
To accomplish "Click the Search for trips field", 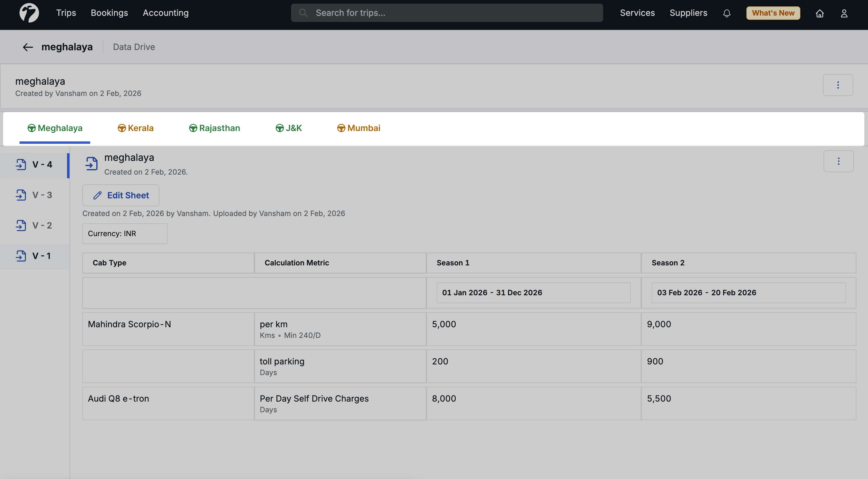I will 447,13.
